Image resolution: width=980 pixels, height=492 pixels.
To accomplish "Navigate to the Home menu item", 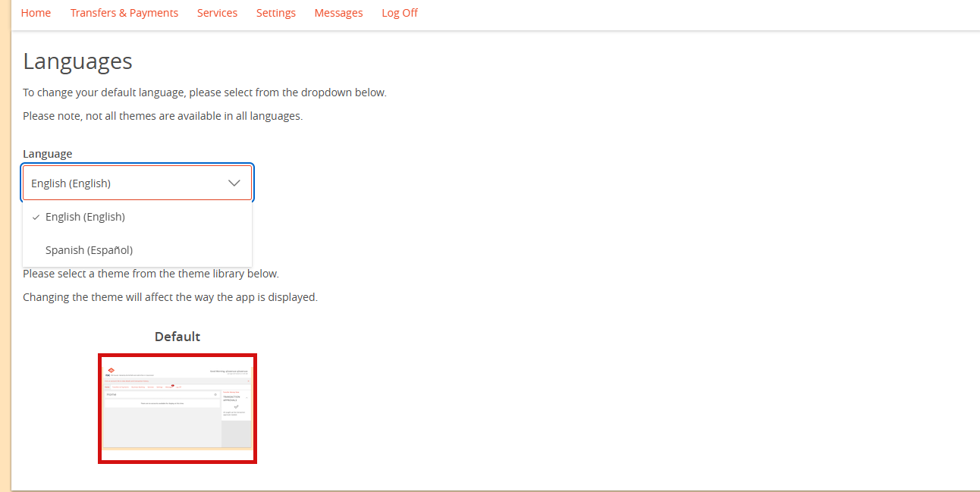I will point(36,12).
